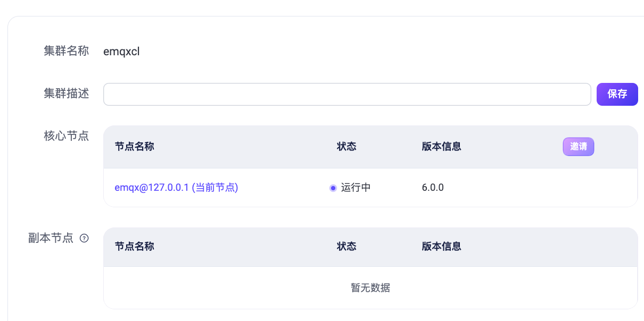Open the emqx@127.0.0.1 current node link
The width and height of the screenshot is (644, 321).
pyautogui.click(x=176, y=188)
